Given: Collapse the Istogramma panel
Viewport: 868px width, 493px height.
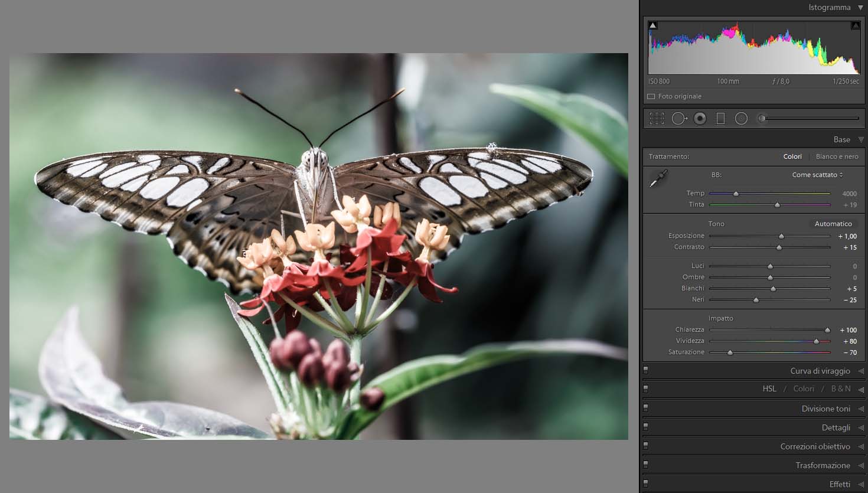Looking at the screenshot, I should pyautogui.click(x=860, y=8).
